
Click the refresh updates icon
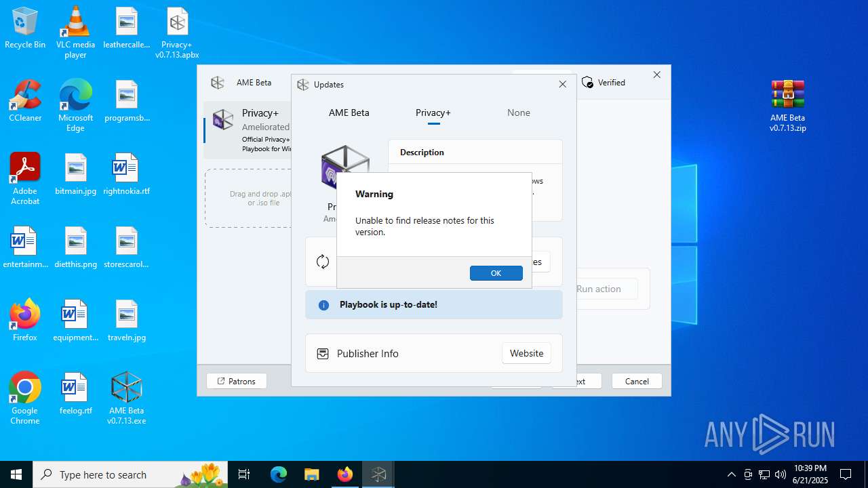pyautogui.click(x=323, y=262)
